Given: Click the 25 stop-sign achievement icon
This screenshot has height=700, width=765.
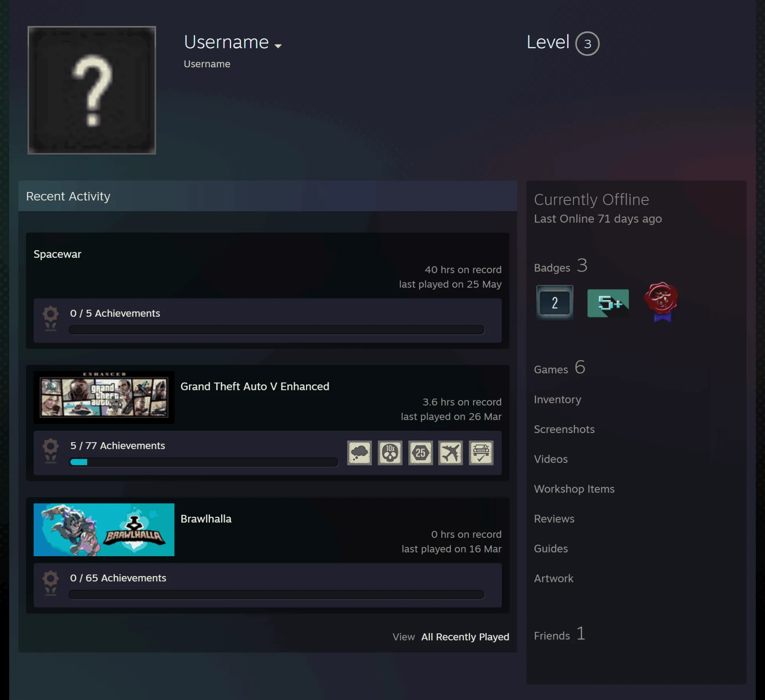Looking at the screenshot, I should 420,453.
